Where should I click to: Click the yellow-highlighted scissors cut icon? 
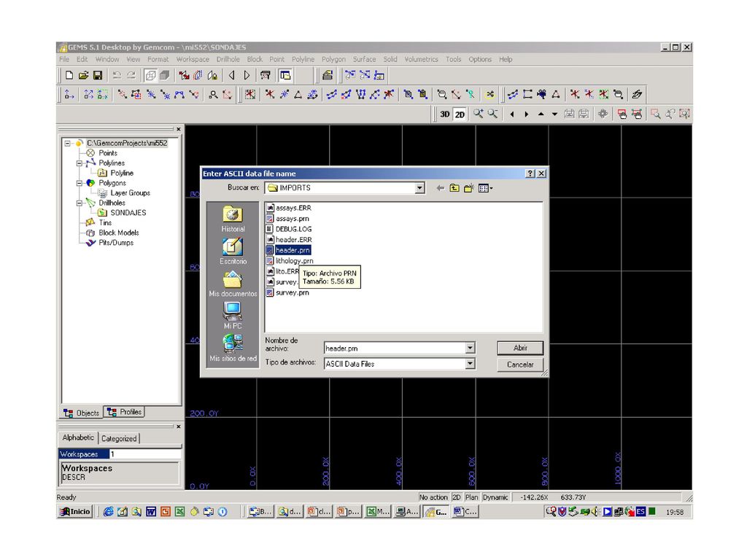tap(489, 94)
